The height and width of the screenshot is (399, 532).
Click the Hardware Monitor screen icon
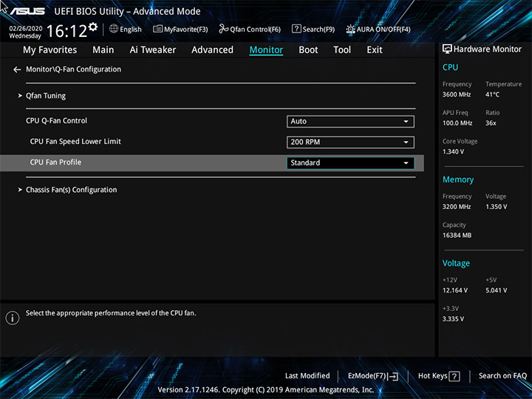pos(447,50)
